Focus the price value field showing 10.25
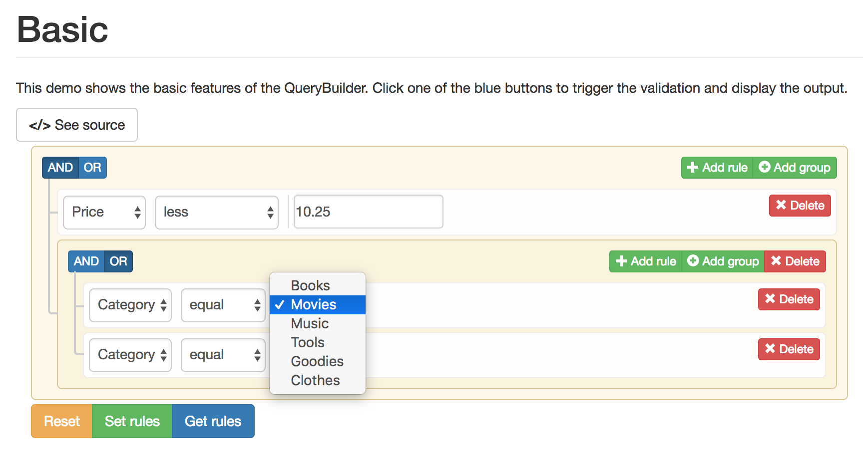The image size is (868, 469). 368,212
